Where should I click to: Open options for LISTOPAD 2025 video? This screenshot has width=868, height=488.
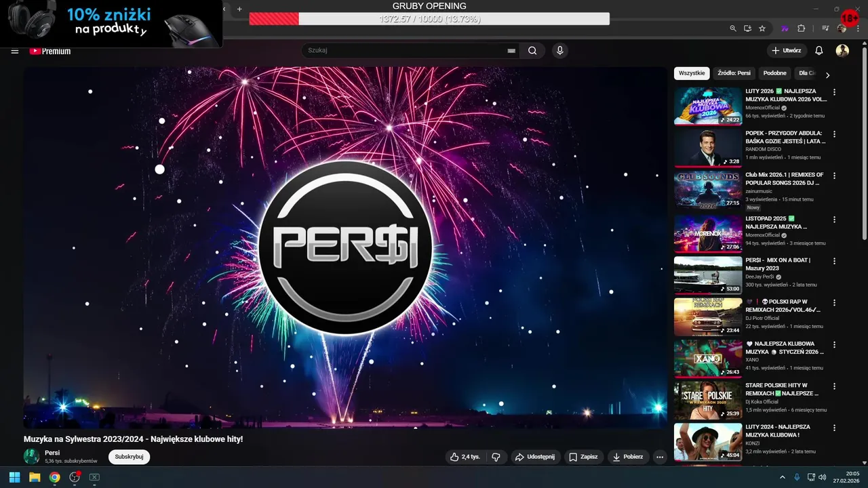coord(835,220)
